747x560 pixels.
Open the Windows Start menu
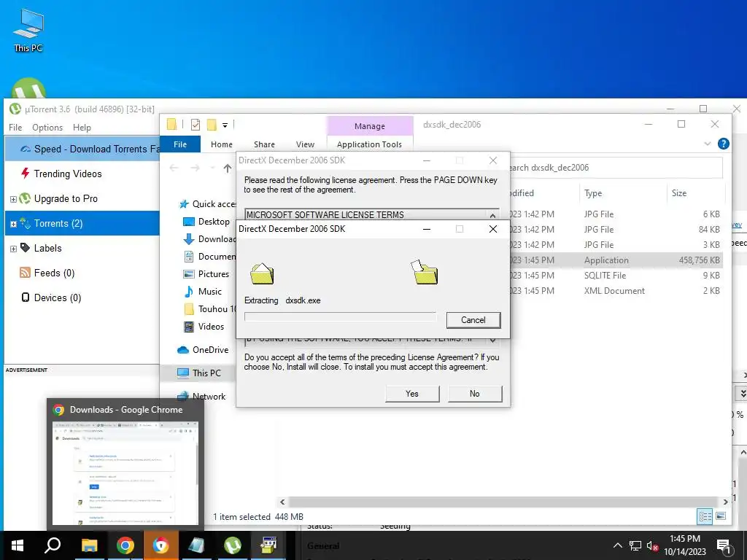coord(18,545)
